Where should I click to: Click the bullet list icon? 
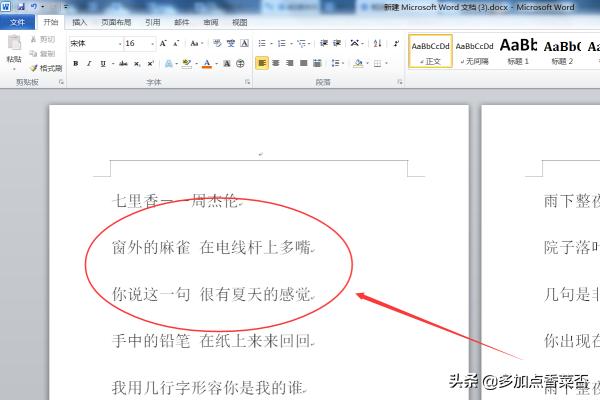[262, 43]
